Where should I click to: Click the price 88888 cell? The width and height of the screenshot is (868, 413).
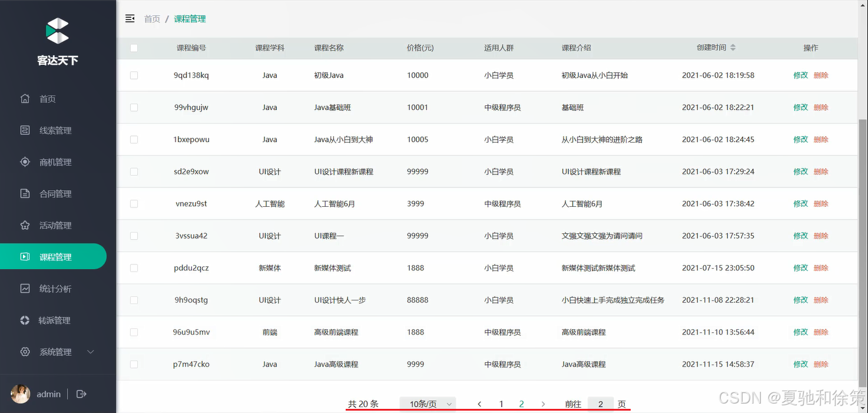click(418, 300)
